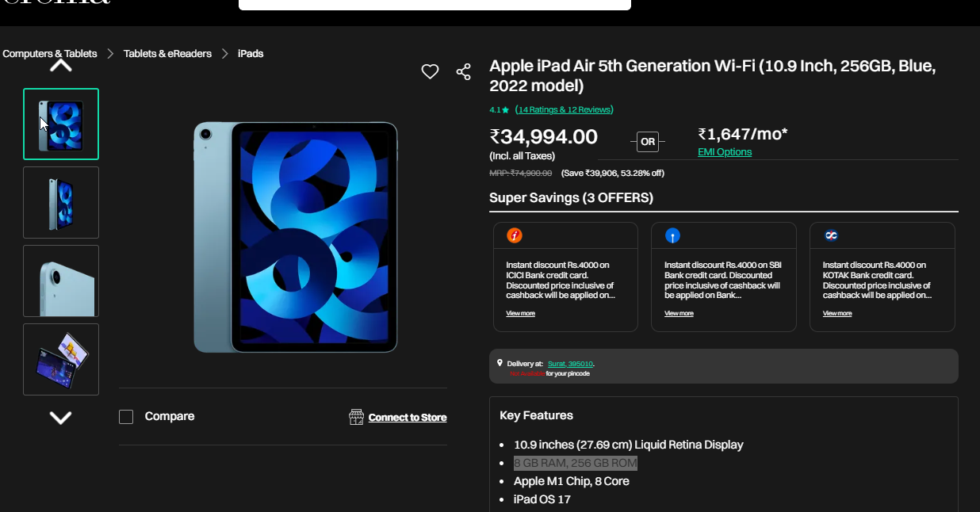Click the iPad OS 17 feature
Viewport: 980px width, 512px height.
(x=542, y=499)
